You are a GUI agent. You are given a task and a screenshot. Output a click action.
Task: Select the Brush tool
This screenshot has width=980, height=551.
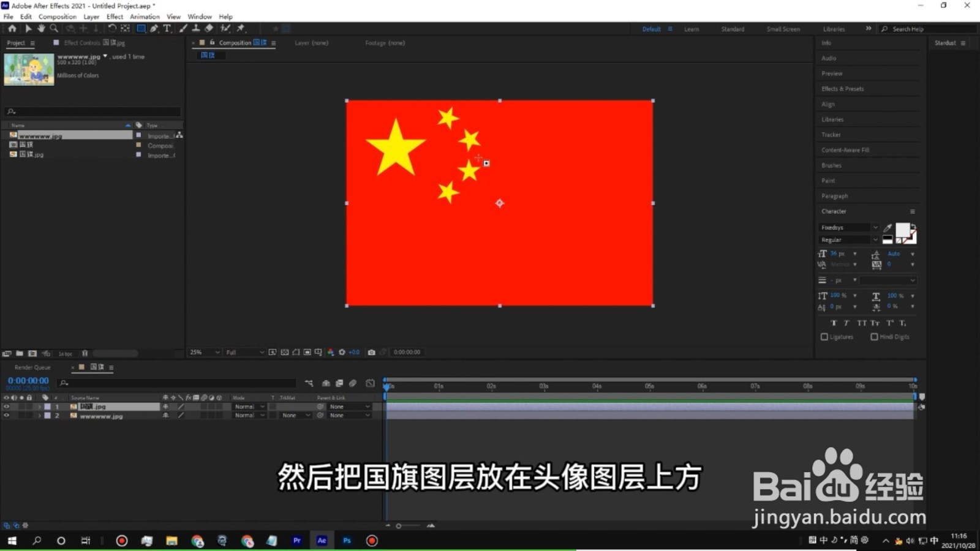tap(183, 28)
